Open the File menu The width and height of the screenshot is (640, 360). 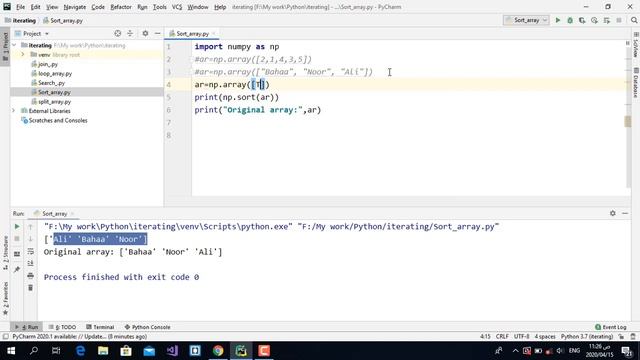[20, 7]
